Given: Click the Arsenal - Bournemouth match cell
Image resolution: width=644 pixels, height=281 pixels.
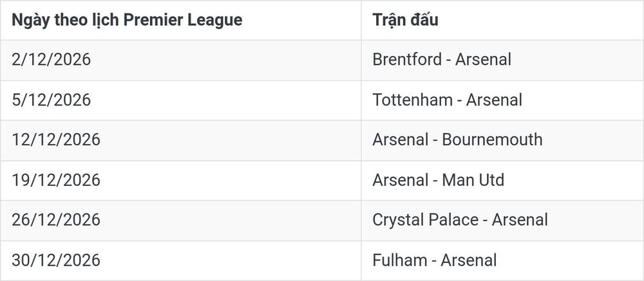Looking at the screenshot, I should coord(502,140).
